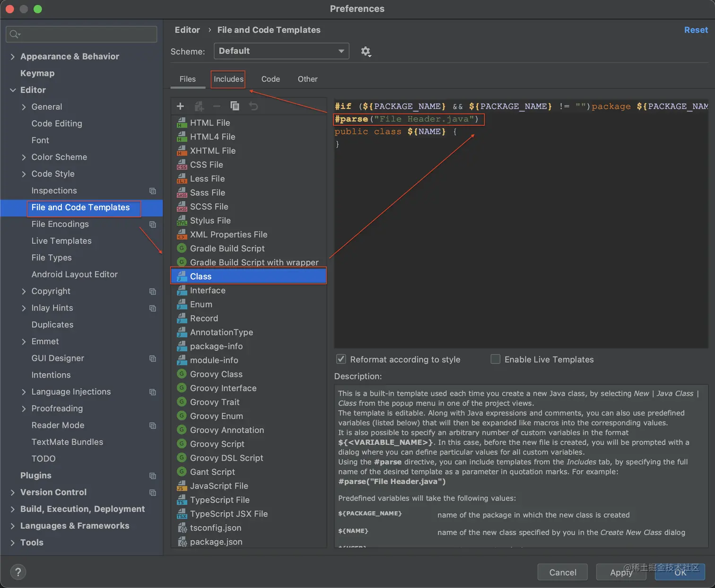The image size is (715, 588).
Task: Open the help question mark icon
Action: [18, 572]
